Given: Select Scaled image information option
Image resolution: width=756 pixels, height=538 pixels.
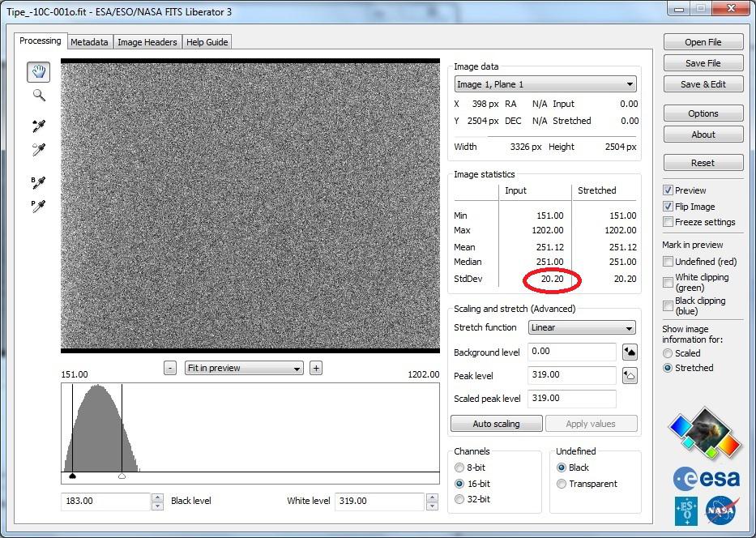Looking at the screenshot, I should [668, 353].
